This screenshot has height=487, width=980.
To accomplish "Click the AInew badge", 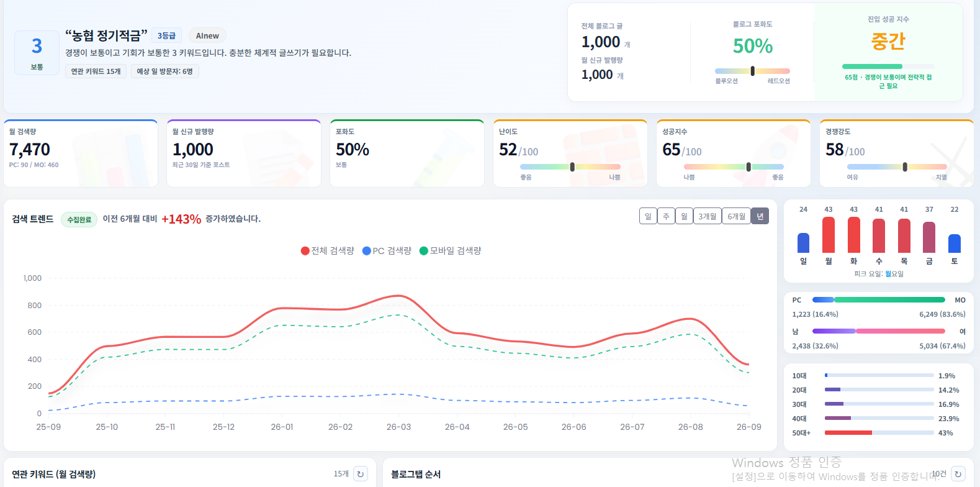I will tap(207, 36).
